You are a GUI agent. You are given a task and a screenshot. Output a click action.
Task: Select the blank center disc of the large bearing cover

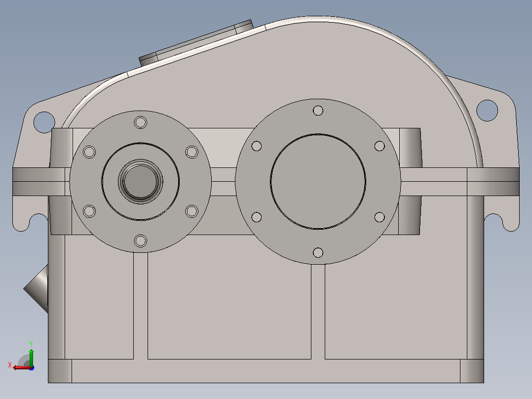[318, 182]
